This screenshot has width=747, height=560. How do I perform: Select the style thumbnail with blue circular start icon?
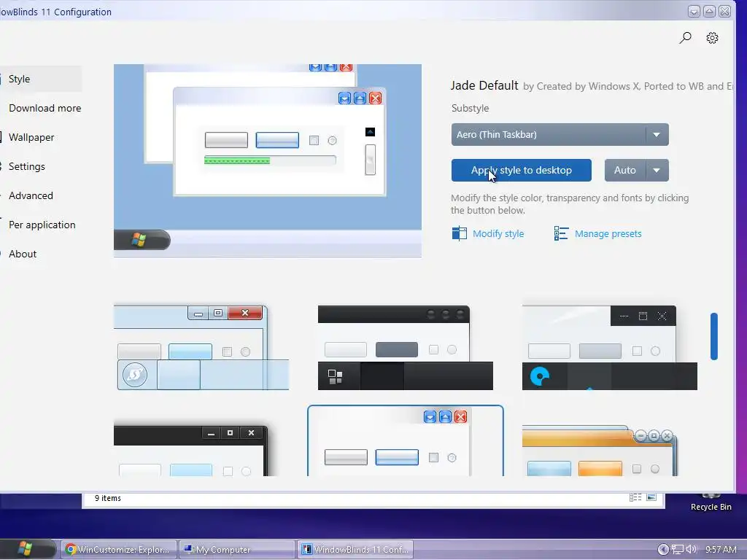tap(609, 348)
